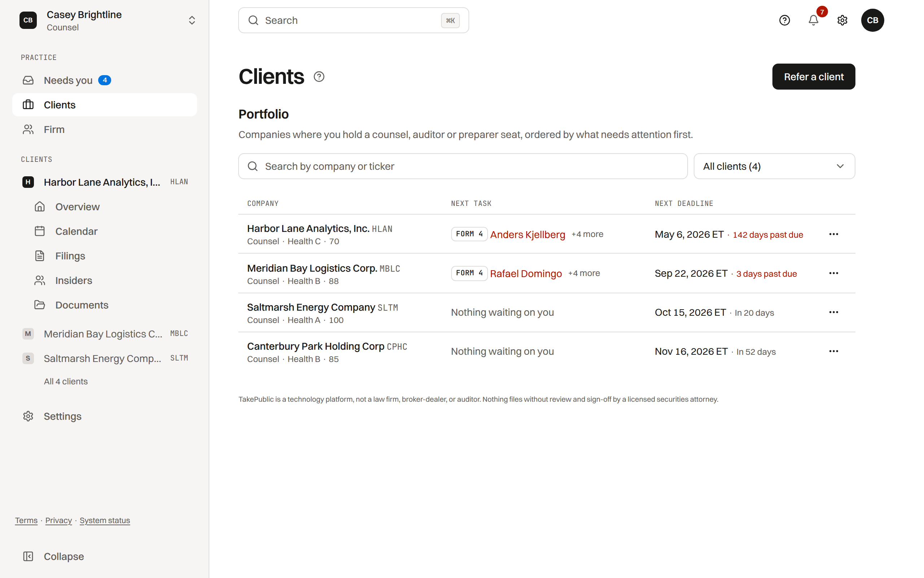The image size is (924, 578).
Task: Click the magnifier icon in global Search
Action: pyautogui.click(x=253, y=20)
